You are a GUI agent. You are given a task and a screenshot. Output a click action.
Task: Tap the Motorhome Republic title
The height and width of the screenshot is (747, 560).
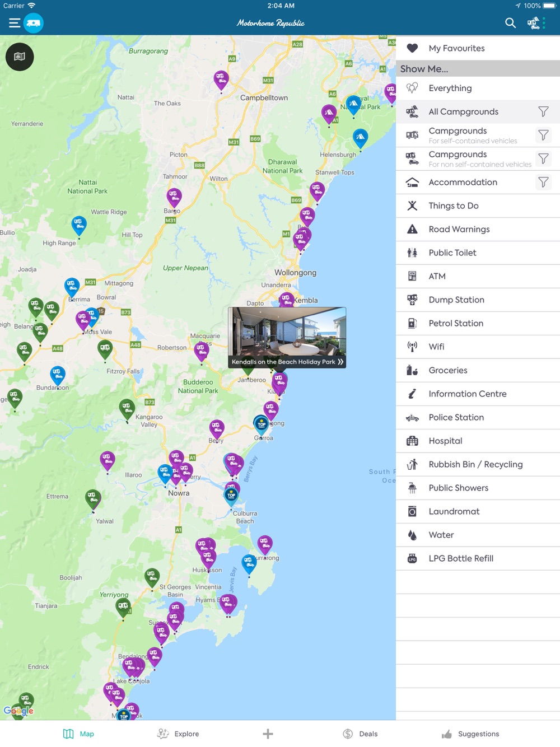(270, 23)
